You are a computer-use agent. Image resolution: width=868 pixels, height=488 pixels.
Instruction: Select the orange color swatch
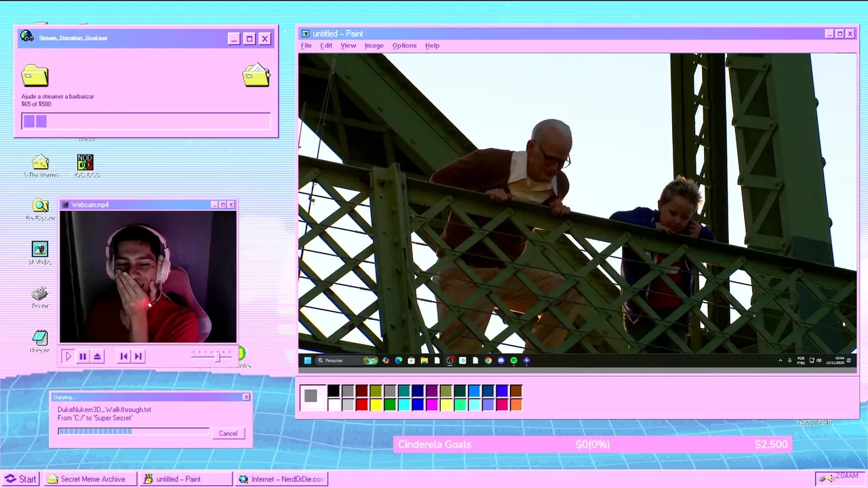(x=516, y=405)
